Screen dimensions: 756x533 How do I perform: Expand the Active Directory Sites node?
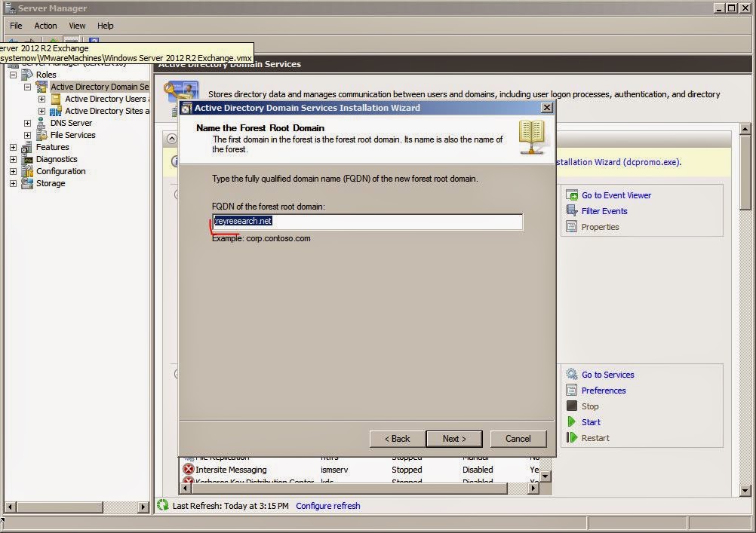click(x=42, y=111)
